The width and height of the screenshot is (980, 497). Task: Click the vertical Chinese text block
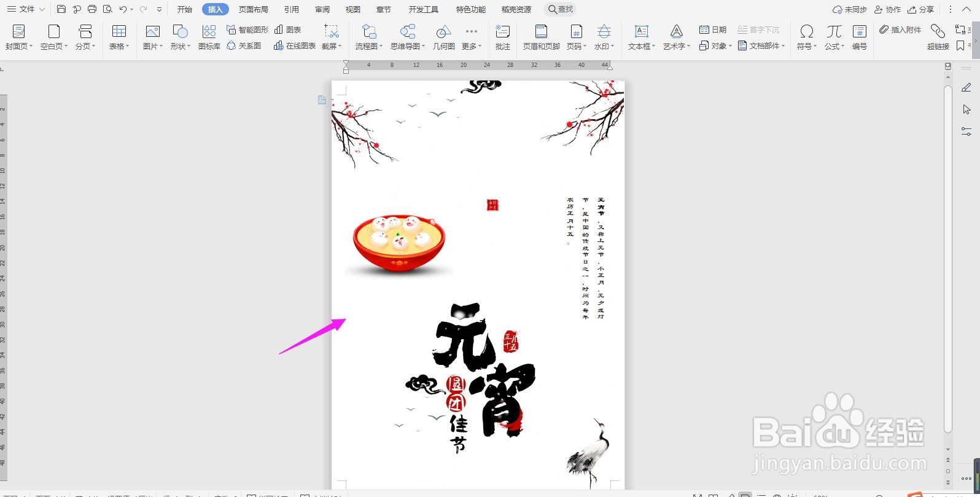585,257
